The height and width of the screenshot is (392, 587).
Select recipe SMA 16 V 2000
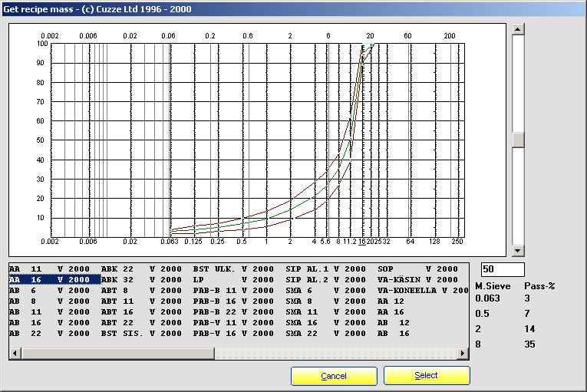click(x=325, y=323)
